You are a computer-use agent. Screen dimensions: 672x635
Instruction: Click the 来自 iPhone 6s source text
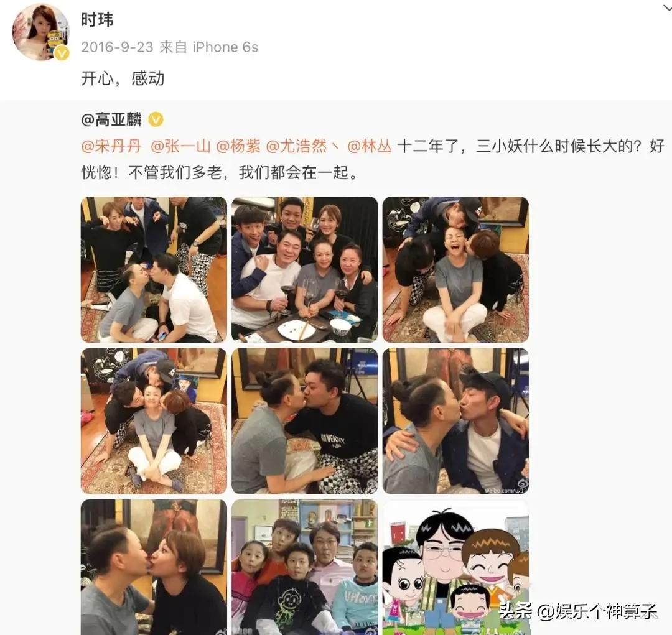(208, 47)
